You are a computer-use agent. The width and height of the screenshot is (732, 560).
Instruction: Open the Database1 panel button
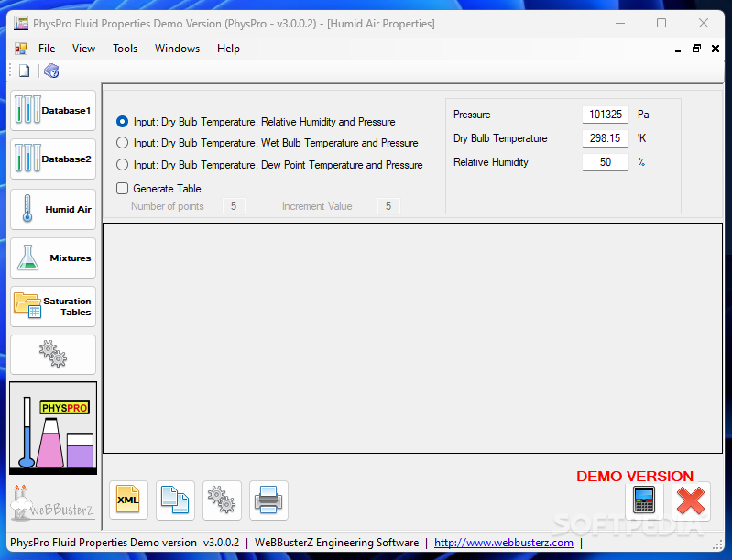click(53, 111)
